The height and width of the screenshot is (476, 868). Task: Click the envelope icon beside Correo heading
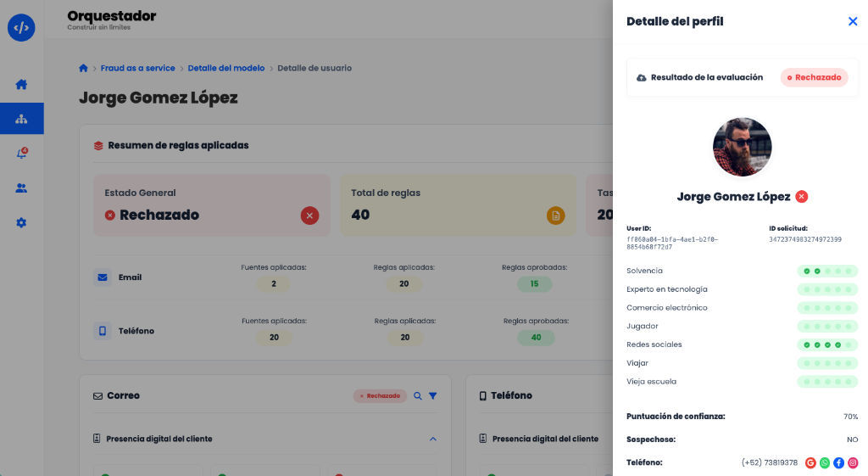[97, 396]
